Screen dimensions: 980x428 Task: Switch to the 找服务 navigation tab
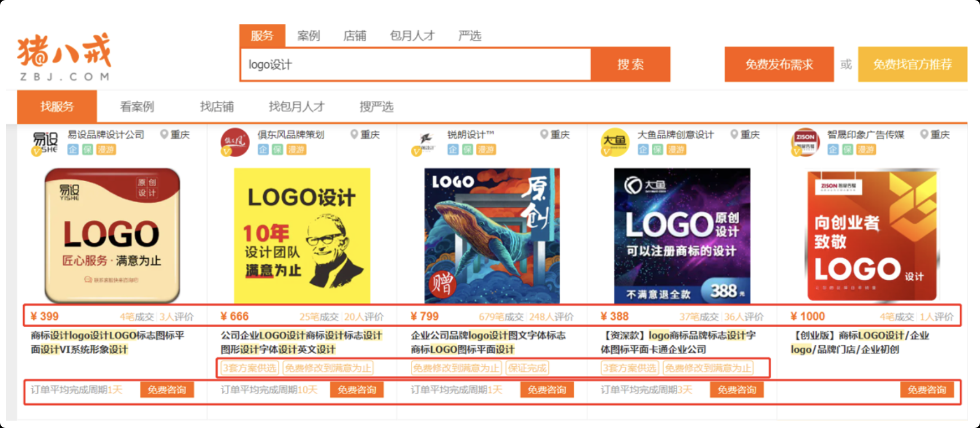pyautogui.click(x=57, y=106)
